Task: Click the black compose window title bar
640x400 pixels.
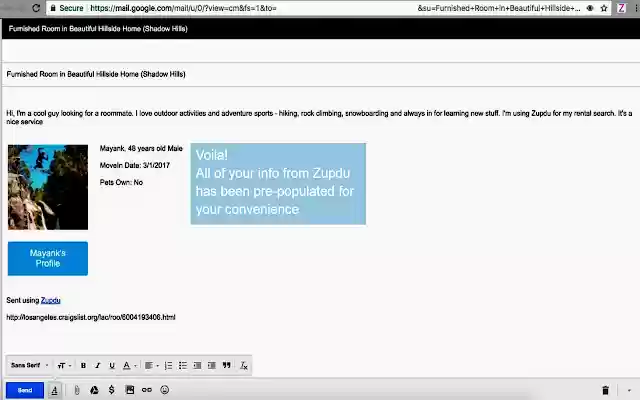Action: point(321,29)
